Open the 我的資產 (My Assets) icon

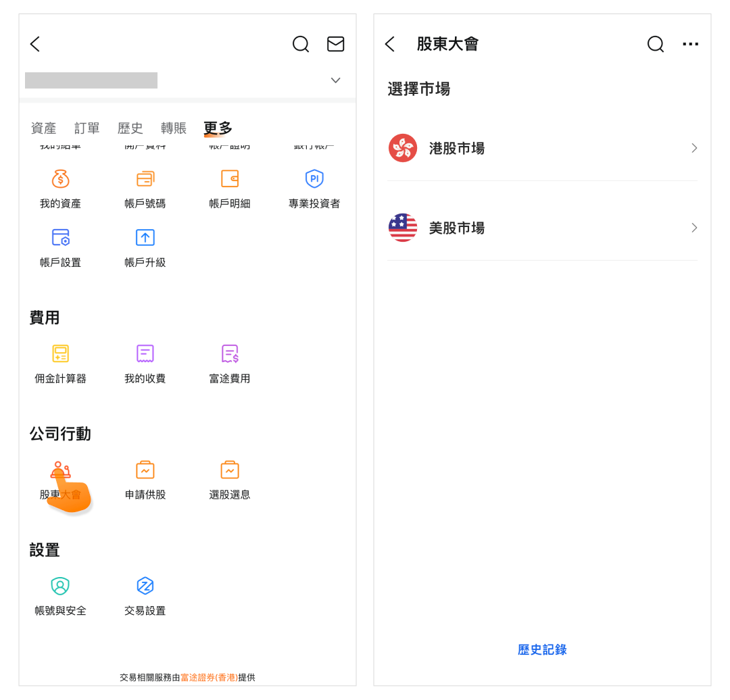click(60, 179)
